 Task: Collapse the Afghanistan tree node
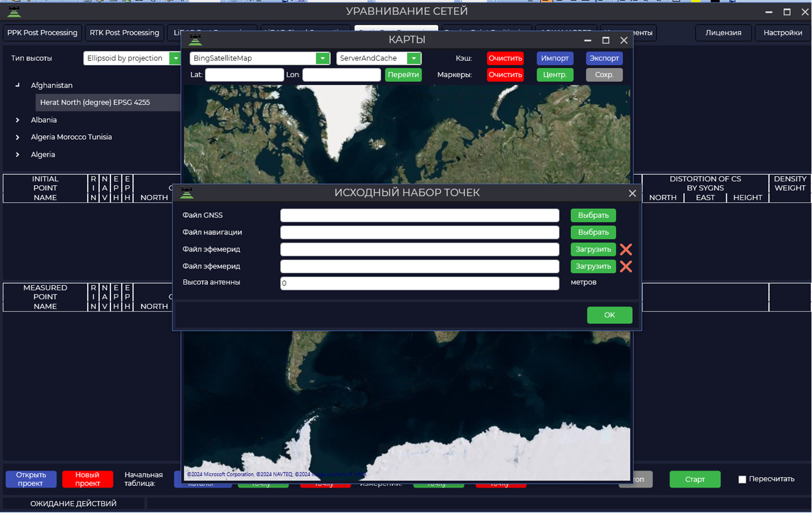point(18,85)
